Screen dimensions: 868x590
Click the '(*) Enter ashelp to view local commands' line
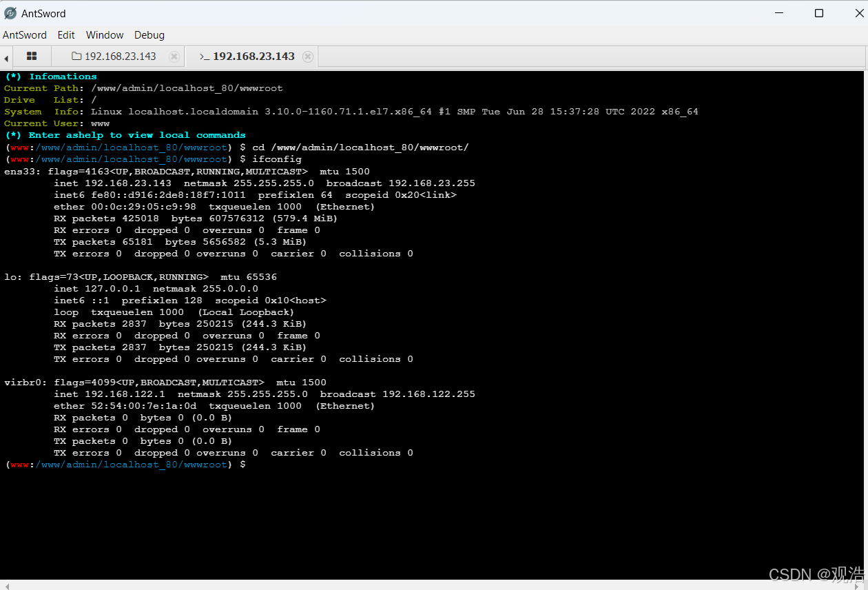(x=125, y=135)
